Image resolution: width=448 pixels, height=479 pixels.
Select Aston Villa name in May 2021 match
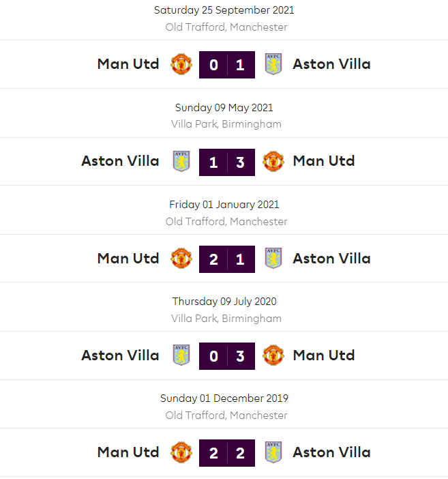click(x=120, y=161)
